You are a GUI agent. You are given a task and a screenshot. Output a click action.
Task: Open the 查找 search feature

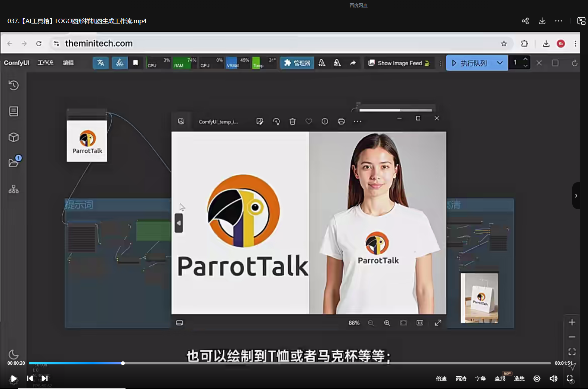click(500, 379)
